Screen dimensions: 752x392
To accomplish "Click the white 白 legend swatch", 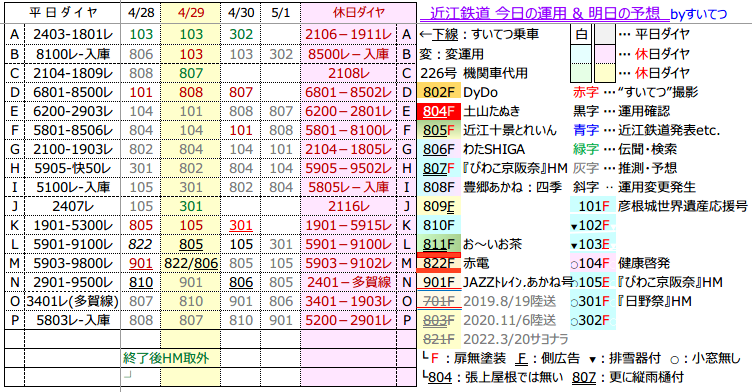I will click(581, 35).
